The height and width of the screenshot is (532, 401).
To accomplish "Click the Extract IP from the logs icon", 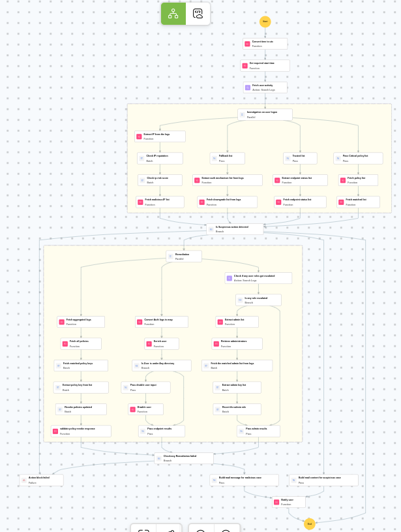I will [139, 136].
